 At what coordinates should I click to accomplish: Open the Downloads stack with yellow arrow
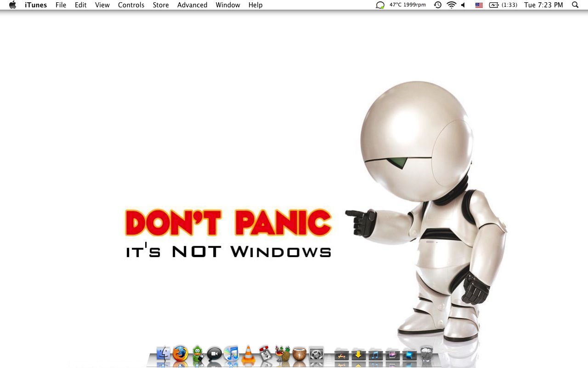[x=358, y=355]
